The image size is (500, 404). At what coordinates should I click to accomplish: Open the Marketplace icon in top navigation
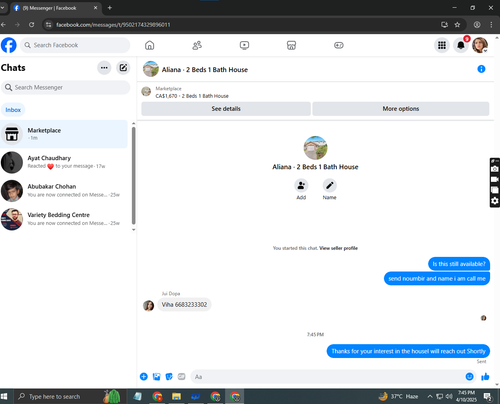tap(291, 45)
